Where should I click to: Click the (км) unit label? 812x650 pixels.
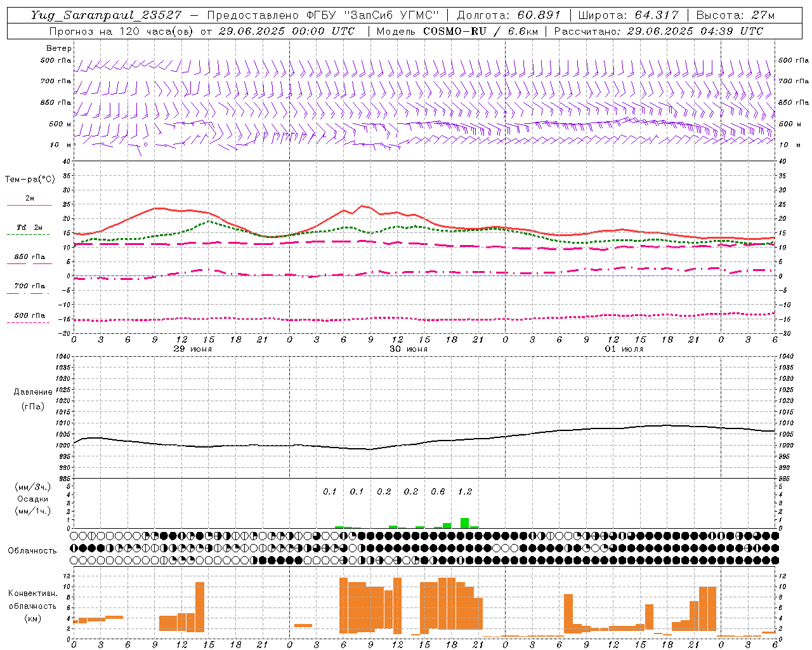(x=32, y=618)
